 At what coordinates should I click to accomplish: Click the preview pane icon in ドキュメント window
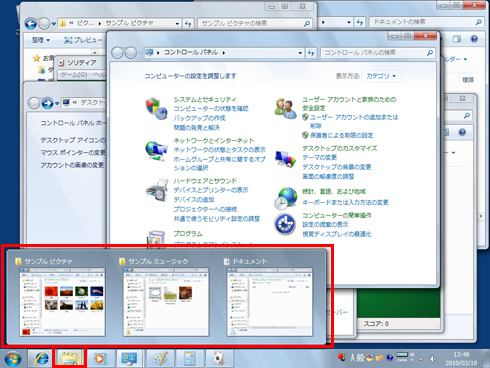[457, 39]
